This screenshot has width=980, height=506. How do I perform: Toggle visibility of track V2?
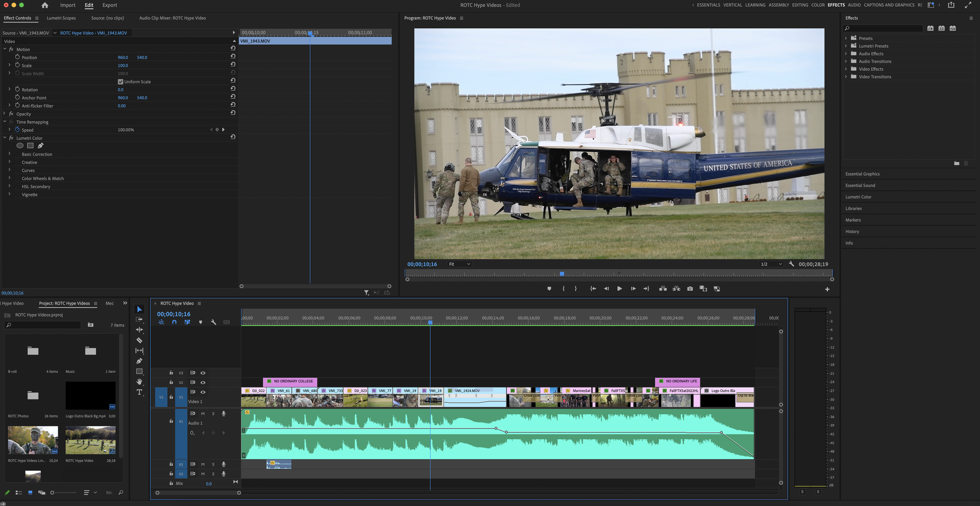click(203, 383)
